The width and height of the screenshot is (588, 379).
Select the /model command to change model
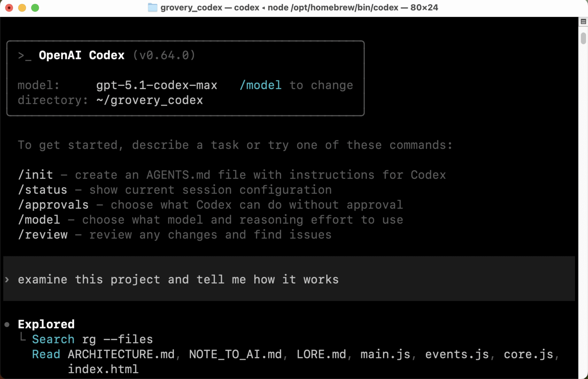point(39,219)
